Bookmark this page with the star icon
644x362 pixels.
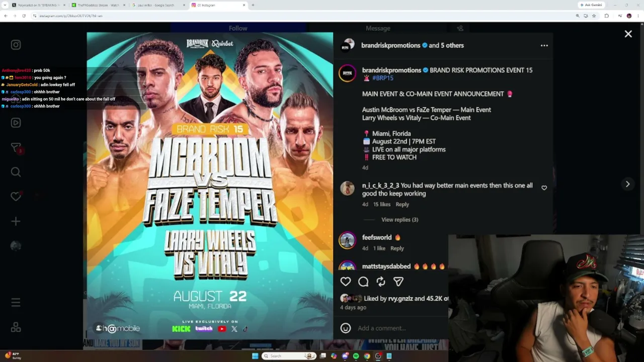594,16
